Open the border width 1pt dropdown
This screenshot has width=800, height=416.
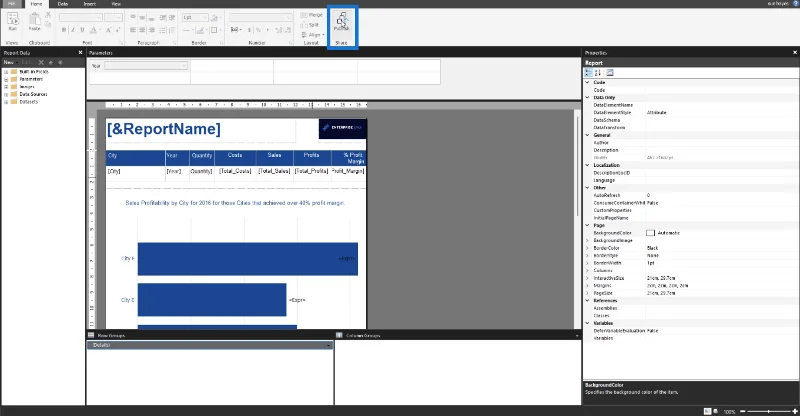coord(195,17)
